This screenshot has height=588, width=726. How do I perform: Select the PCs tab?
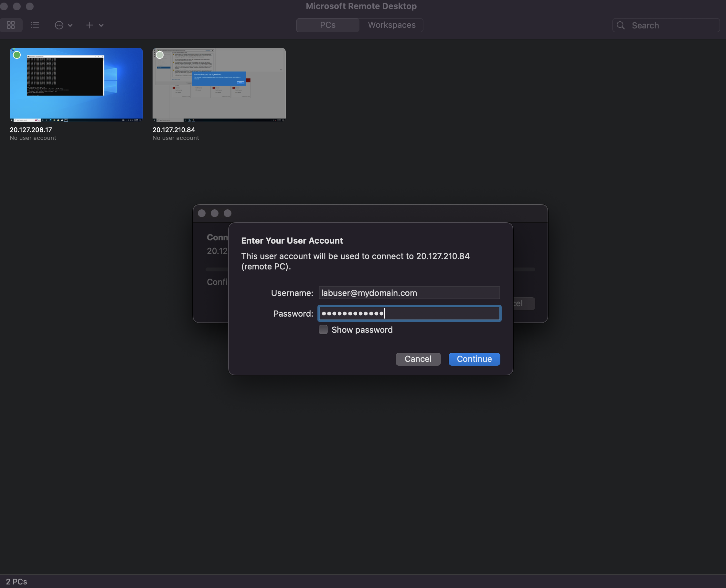click(328, 25)
